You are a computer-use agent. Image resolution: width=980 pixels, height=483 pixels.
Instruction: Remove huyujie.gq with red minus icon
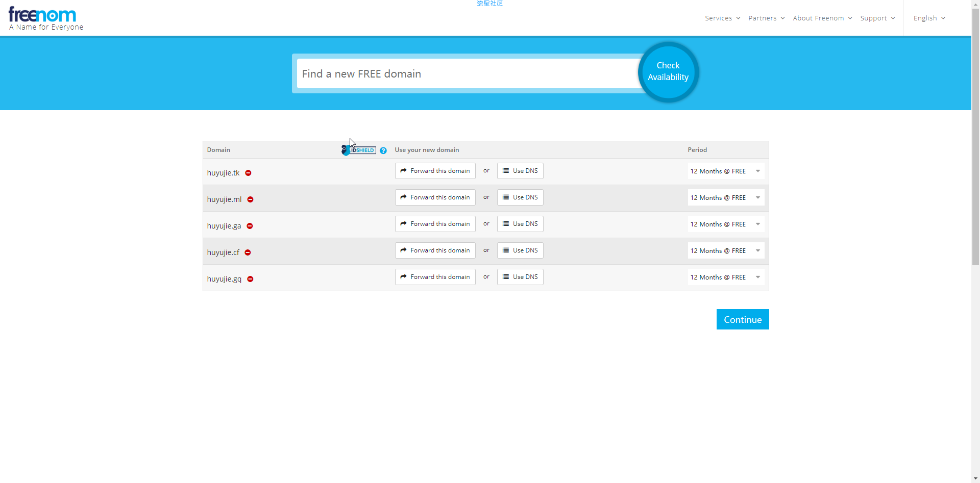point(250,279)
